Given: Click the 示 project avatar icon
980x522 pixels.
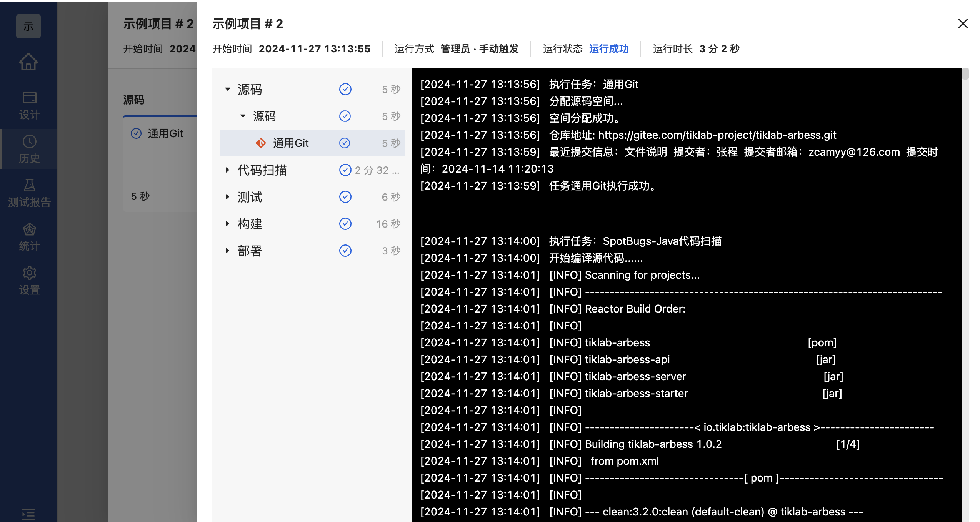Looking at the screenshot, I should point(28,26).
